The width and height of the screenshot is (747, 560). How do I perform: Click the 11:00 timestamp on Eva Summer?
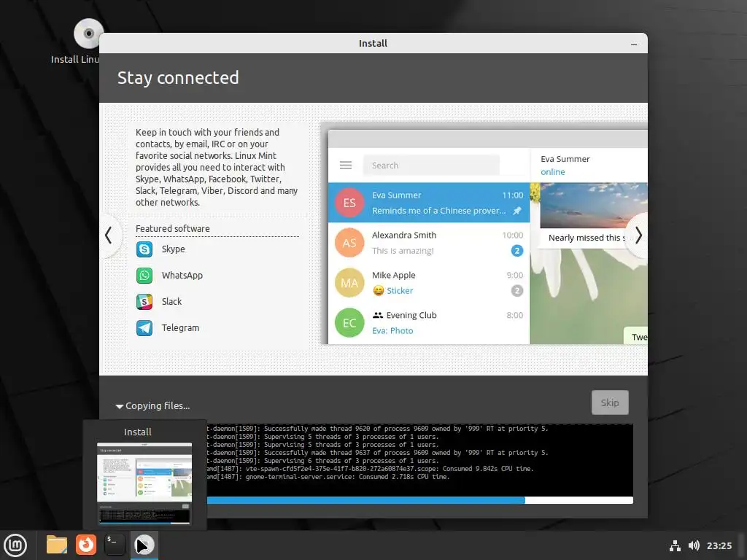click(513, 195)
